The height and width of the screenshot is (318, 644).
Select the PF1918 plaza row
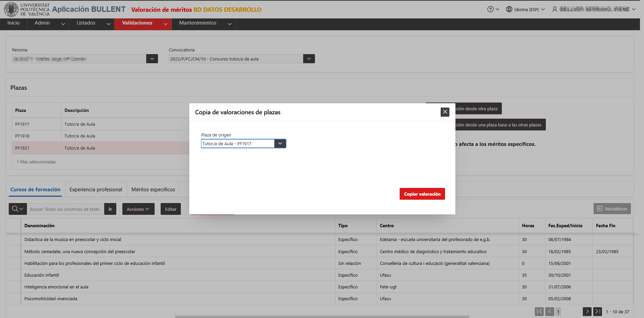point(101,136)
